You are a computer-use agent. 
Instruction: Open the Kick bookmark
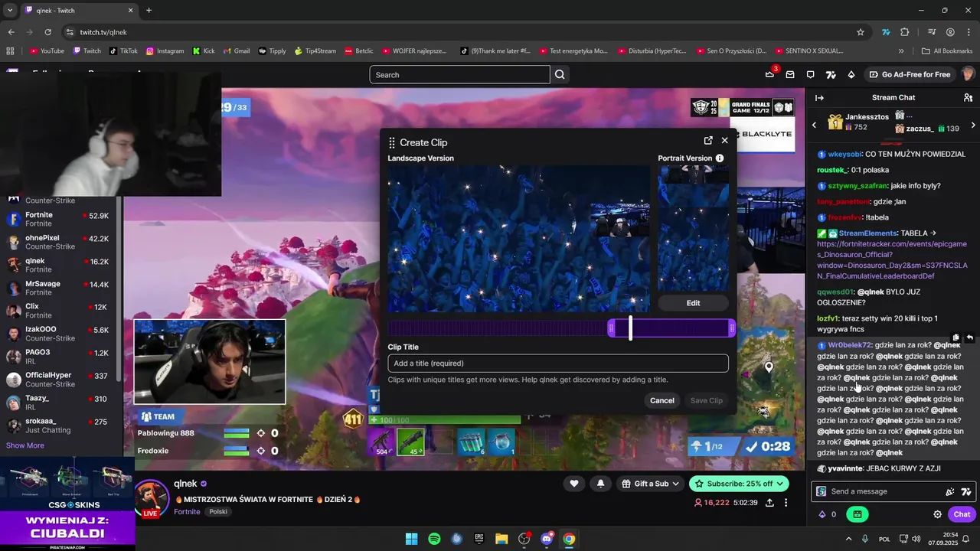click(203, 51)
